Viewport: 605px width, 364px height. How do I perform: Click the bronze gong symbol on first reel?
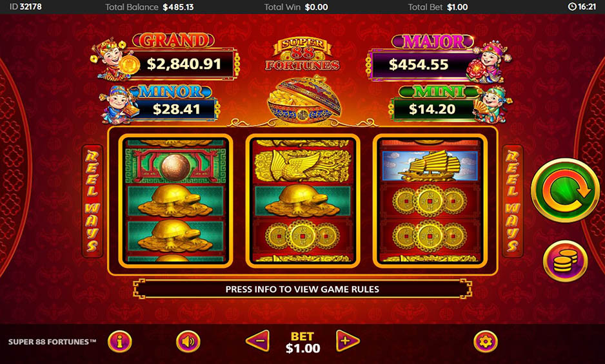tap(175, 166)
